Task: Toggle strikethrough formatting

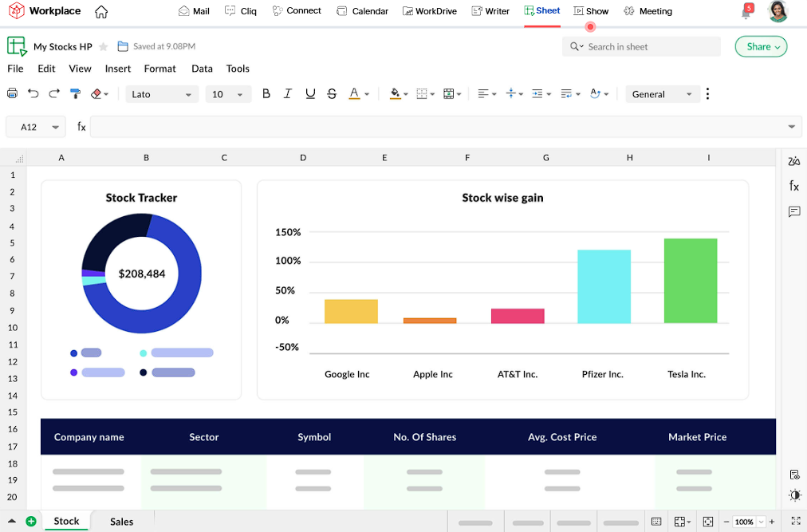Action: coord(332,93)
